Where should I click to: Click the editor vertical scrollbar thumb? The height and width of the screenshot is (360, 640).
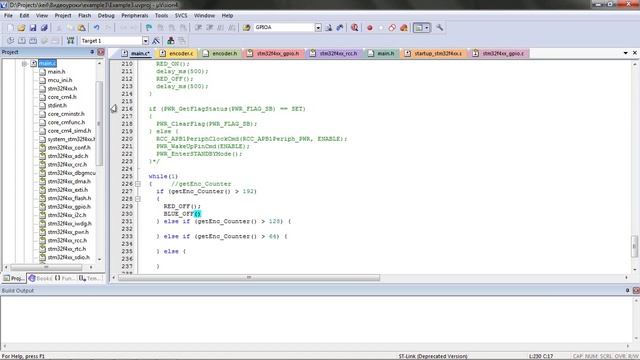pyautogui.click(x=634, y=246)
